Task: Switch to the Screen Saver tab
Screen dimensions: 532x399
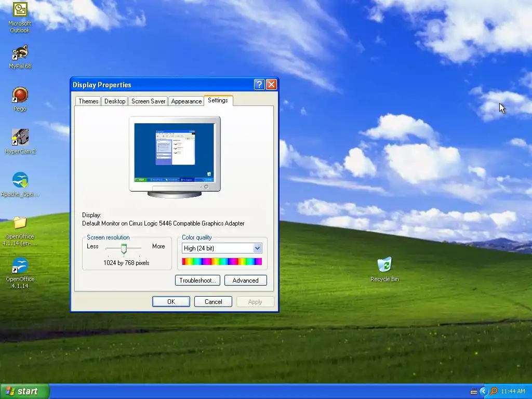Action: pos(148,101)
